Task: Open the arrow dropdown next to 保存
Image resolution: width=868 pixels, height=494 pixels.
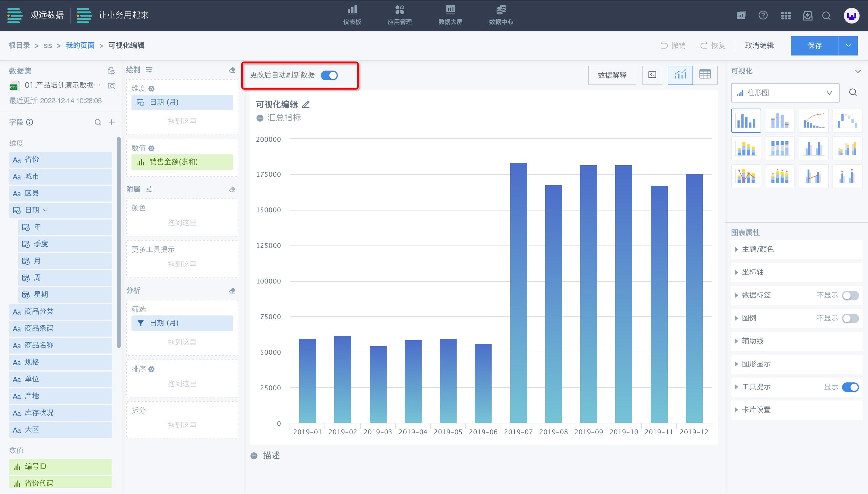Action: pos(848,46)
